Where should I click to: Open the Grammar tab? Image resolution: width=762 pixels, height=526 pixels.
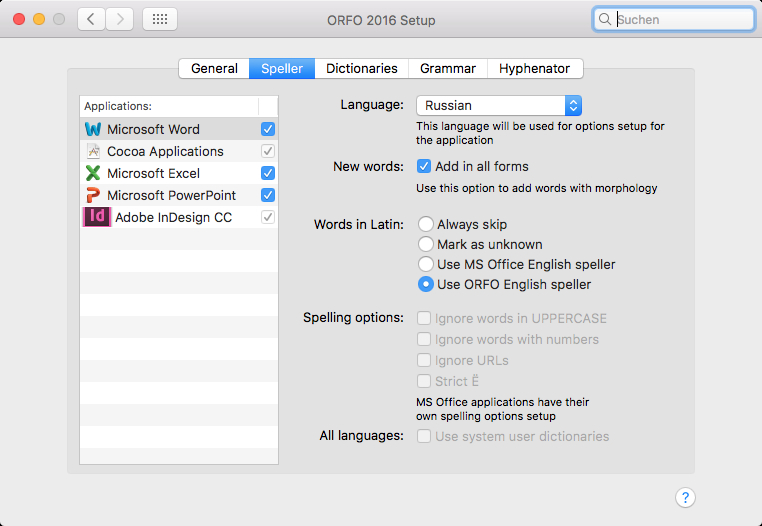click(447, 68)
